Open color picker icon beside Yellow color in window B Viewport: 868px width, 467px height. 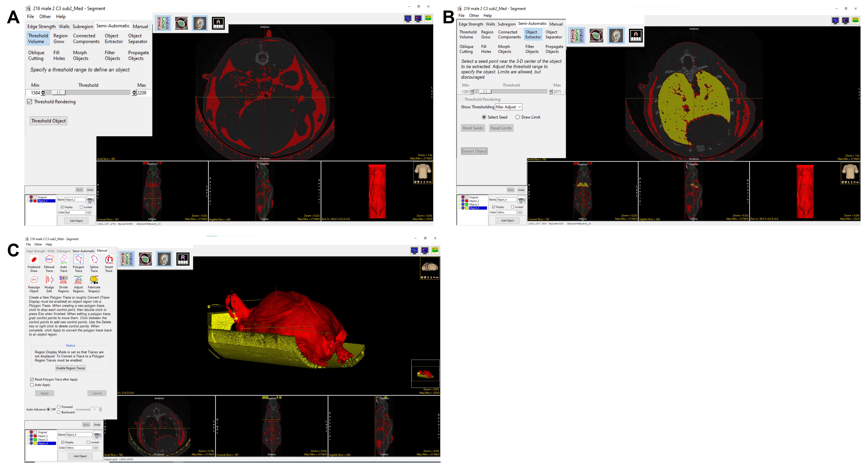click(x=520, y=212)
